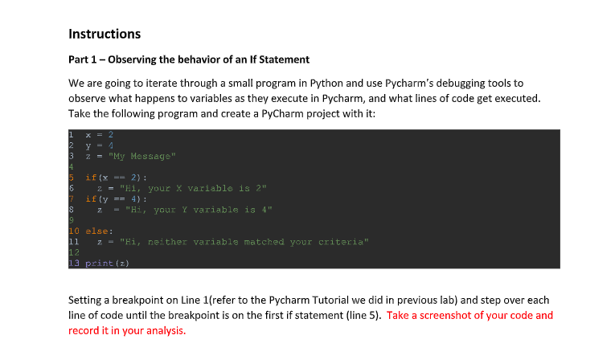Click the red "Take a screenshot of your code" text

tap(469, 316)
